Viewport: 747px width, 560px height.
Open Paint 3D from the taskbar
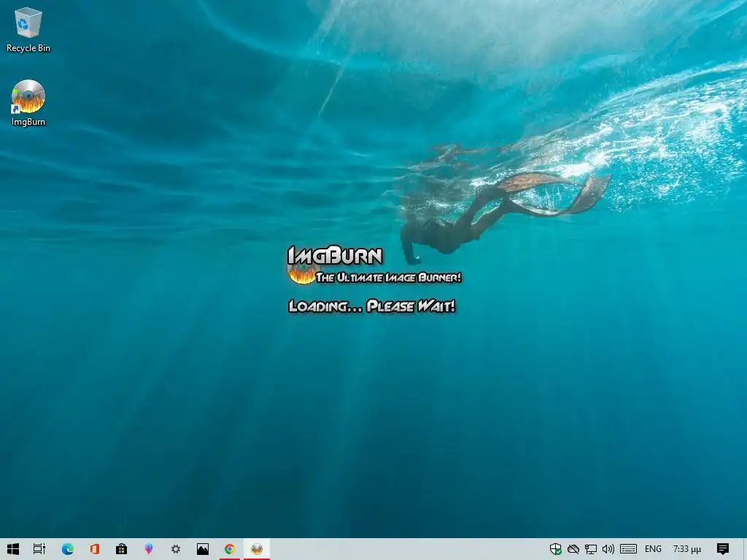pos(149,549)
